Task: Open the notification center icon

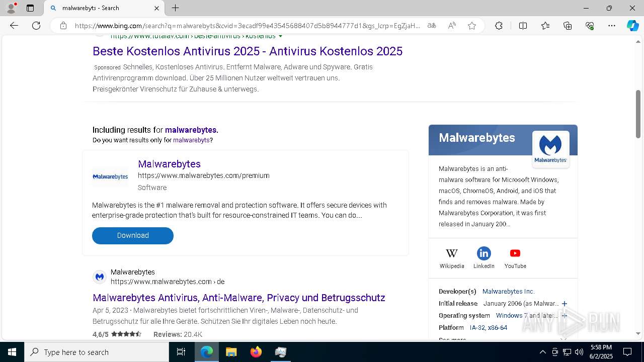Action: coord(627,352)
